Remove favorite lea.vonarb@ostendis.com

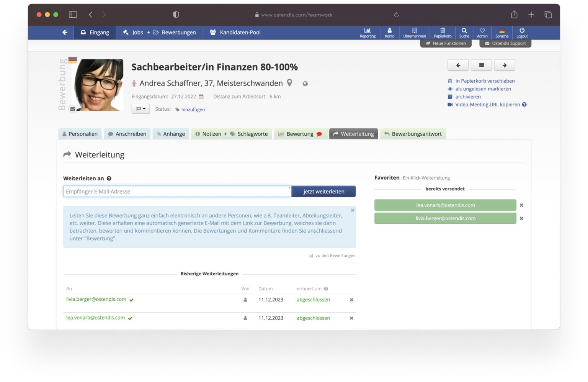click(521, 205)
